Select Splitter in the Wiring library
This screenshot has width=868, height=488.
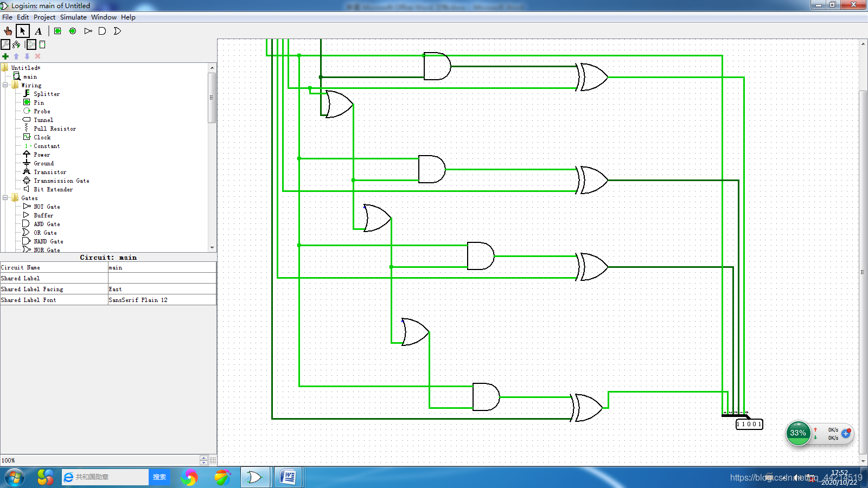[47, 94]
